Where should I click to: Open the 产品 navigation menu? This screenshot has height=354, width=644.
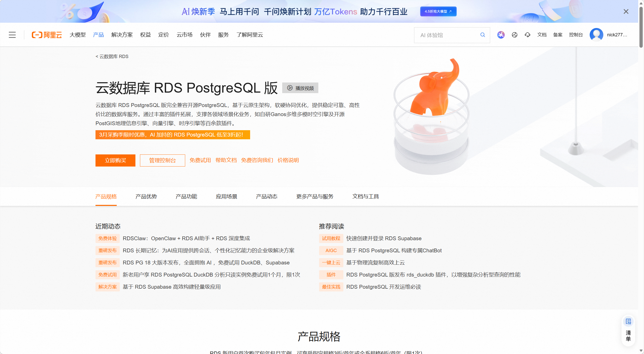pos(98,35)
